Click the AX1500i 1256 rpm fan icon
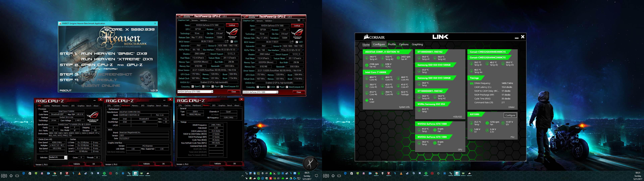This screenshot has height=181, width=644. (x=487, y=123)
